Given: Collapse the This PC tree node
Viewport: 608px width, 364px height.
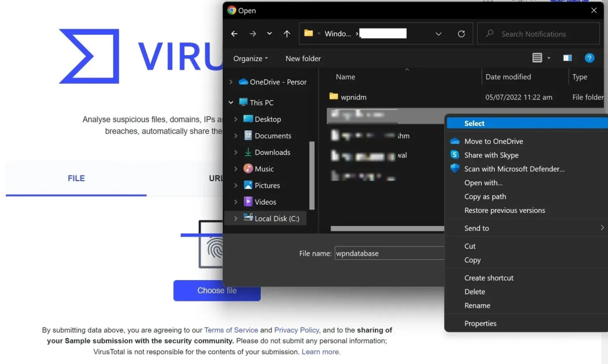Looking at the screenshot, I should click(231, 102).
